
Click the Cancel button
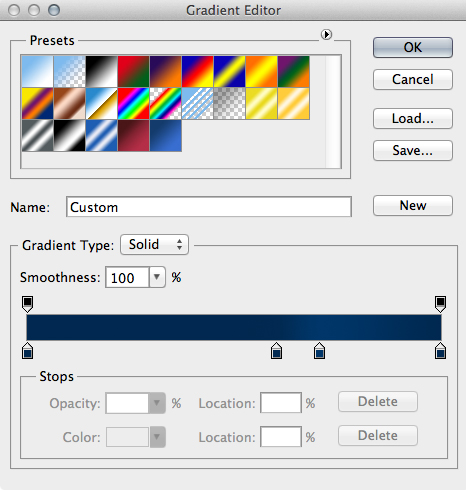413,79
